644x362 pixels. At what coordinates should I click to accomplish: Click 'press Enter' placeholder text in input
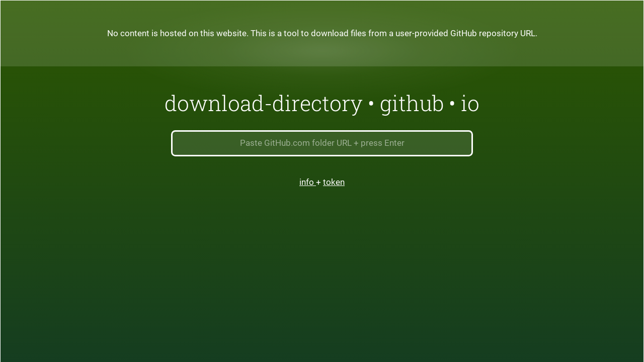pyautogui.click(x=382, y=143)
